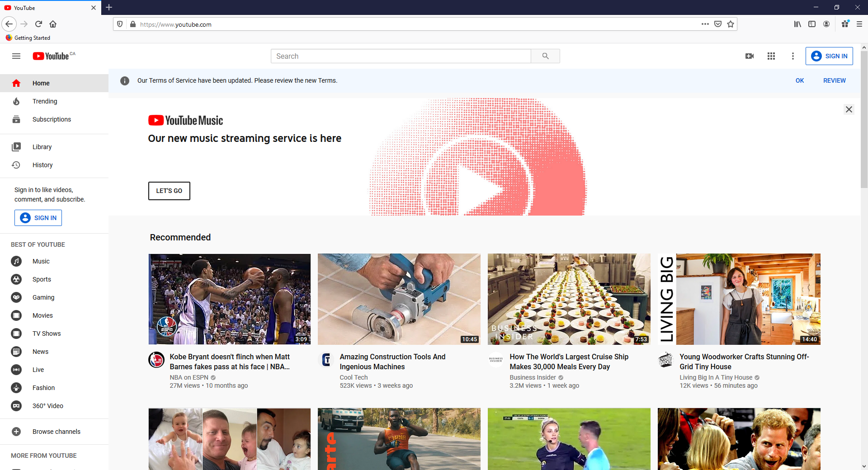The image size is (868, 470).
Task: Open the YouTube apps grid
Action: (x=771, y=56)
